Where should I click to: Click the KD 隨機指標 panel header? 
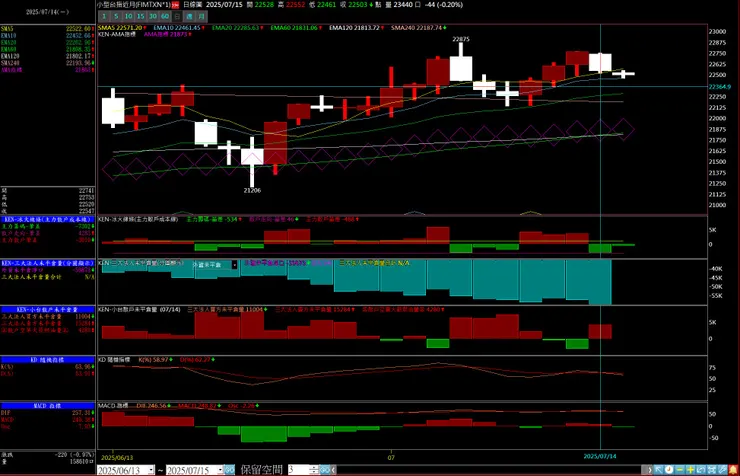click(47, 359)
